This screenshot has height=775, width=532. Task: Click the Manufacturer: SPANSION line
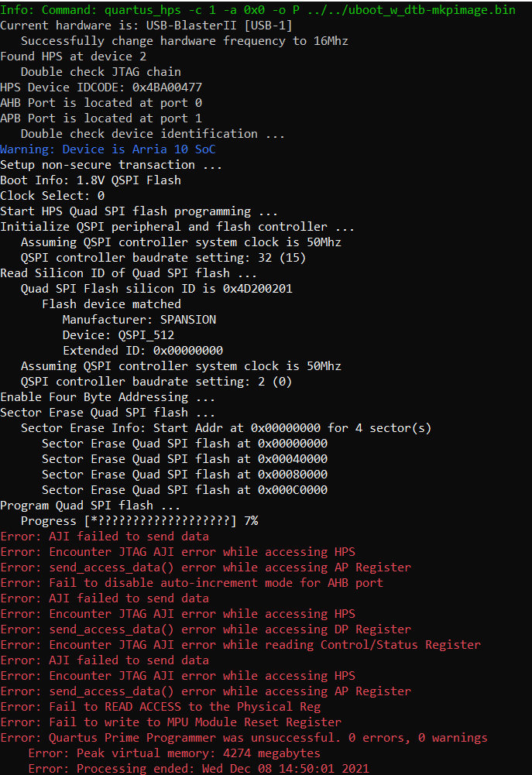pos(139,320)
